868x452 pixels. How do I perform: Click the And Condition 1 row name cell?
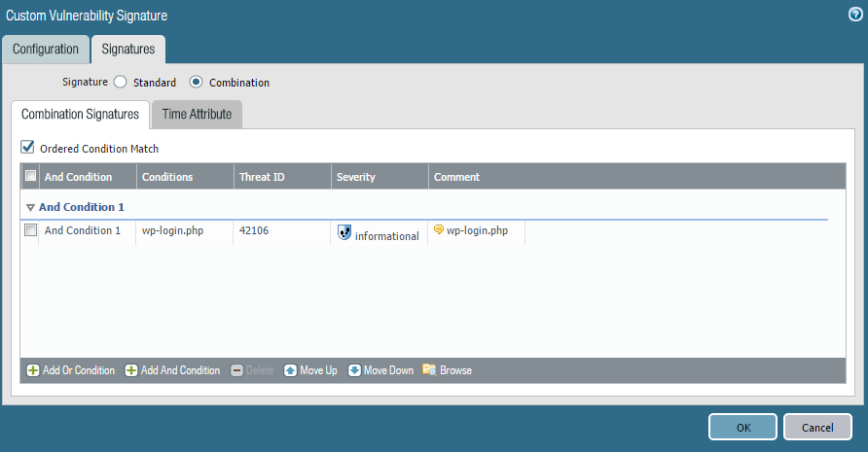(87, 232)
